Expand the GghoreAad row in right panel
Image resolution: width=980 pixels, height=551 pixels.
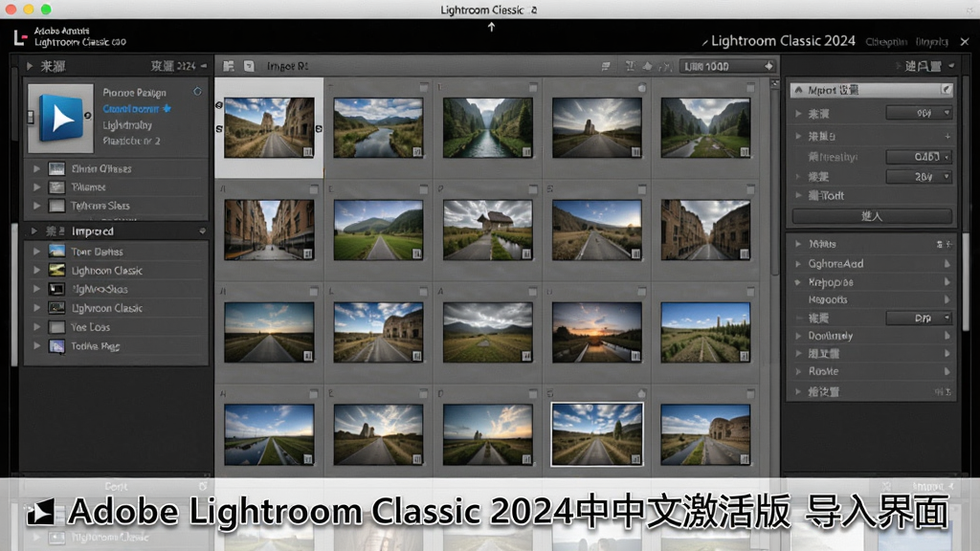pyautogui.click(x=798, y=264)
